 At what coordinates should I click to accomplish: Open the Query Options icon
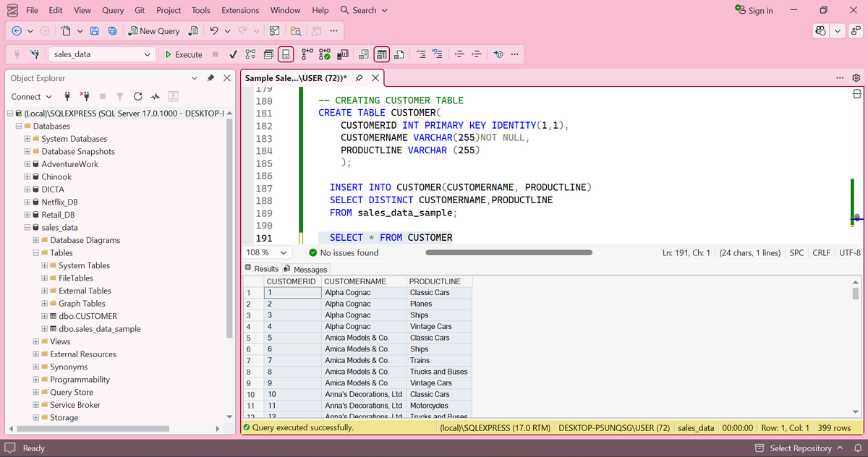(268, 54)
